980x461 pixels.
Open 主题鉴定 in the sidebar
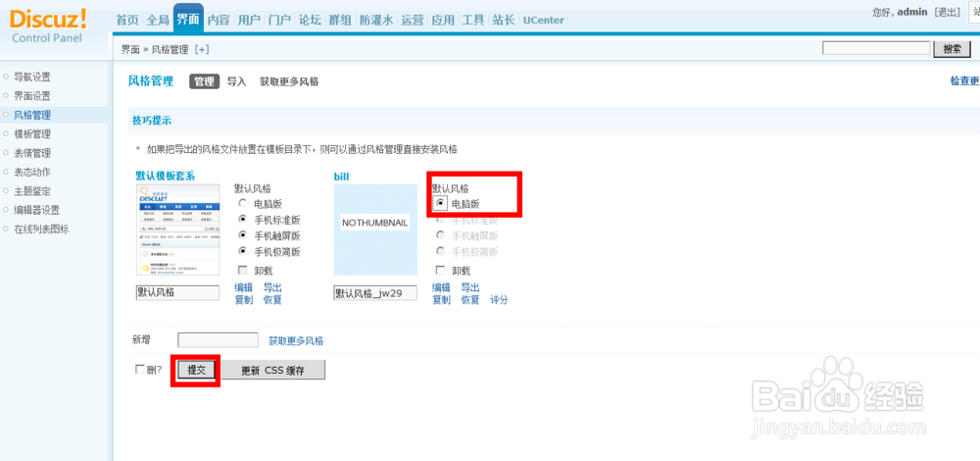click(x=32, y=191)
